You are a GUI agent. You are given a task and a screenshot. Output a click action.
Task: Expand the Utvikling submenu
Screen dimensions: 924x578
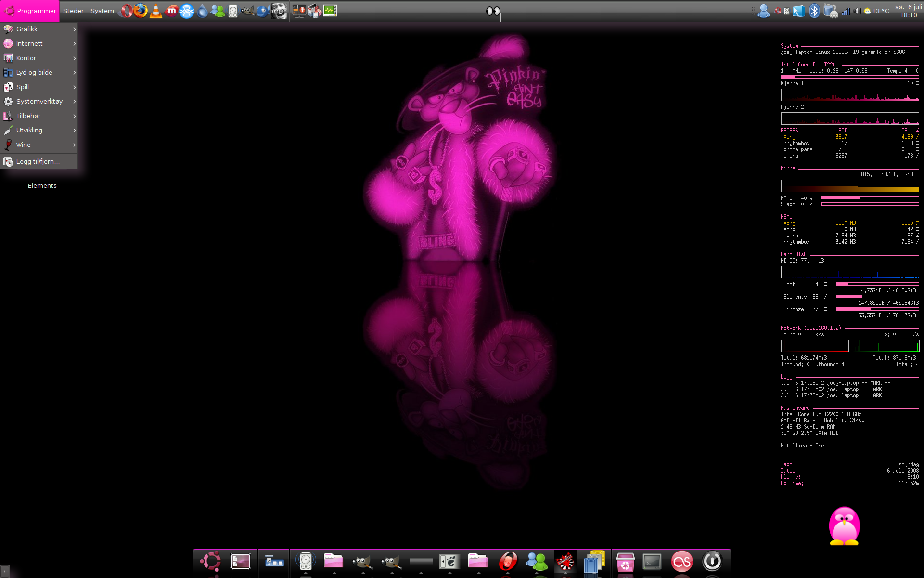coord(39,130)
